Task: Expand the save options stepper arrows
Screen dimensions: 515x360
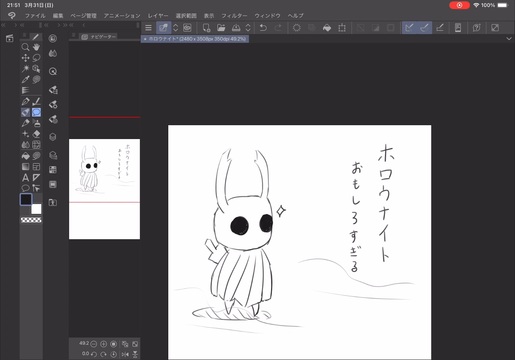Action: (x=248, y=28)
